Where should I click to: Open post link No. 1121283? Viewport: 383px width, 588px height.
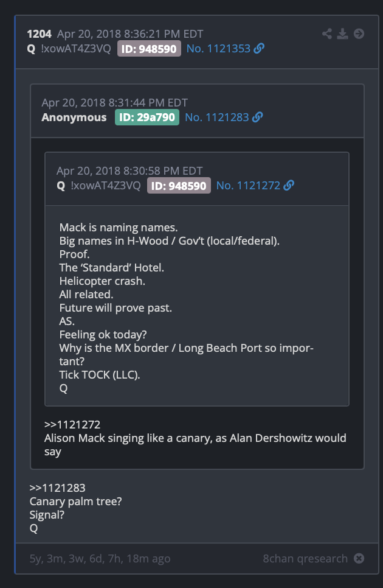tap(217, 117)
